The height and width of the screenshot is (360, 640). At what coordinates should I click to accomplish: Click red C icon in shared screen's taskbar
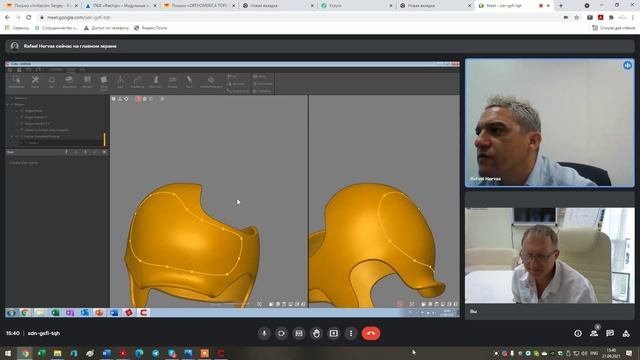[144, 313]
